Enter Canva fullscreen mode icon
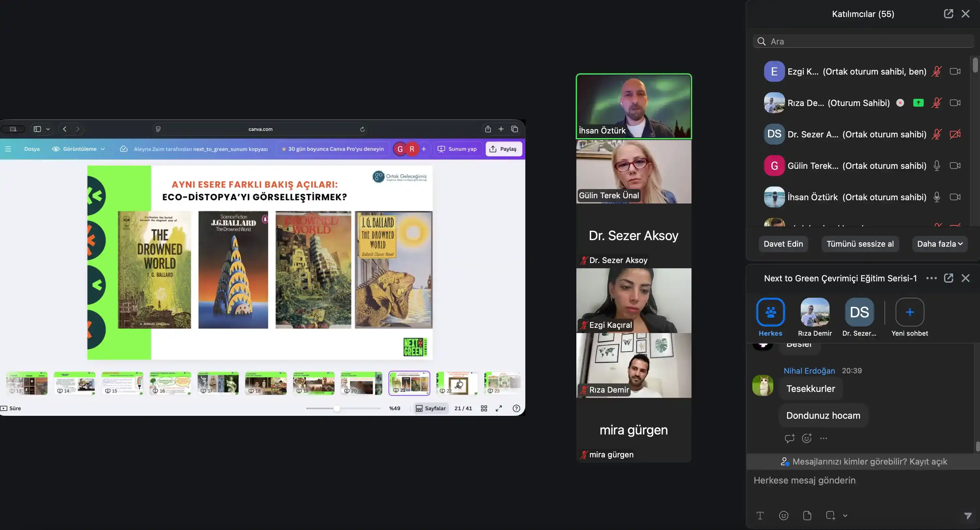 coord(499,408)
